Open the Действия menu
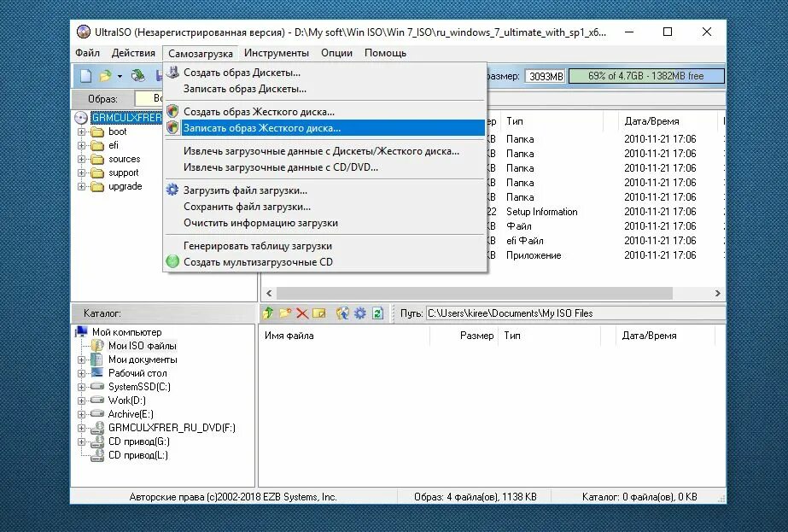 133,53
